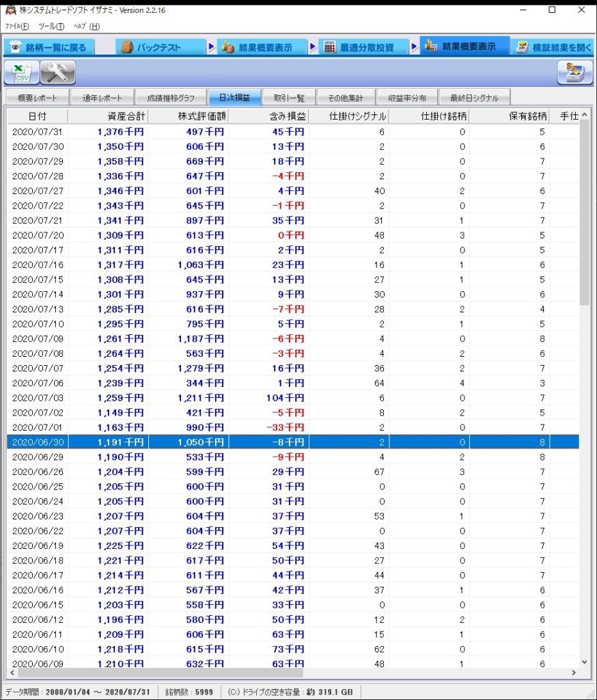Select the 最適分散投資 step

coord(359,47)
